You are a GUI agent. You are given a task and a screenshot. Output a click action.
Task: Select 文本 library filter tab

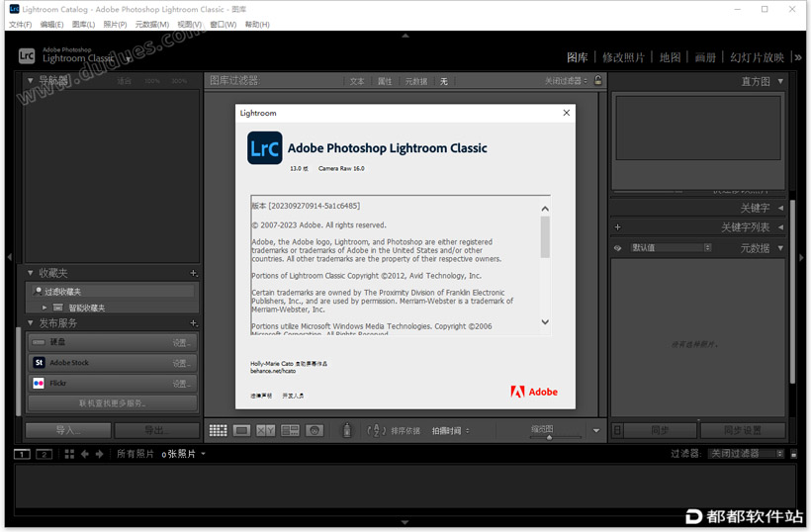[357, 81]
